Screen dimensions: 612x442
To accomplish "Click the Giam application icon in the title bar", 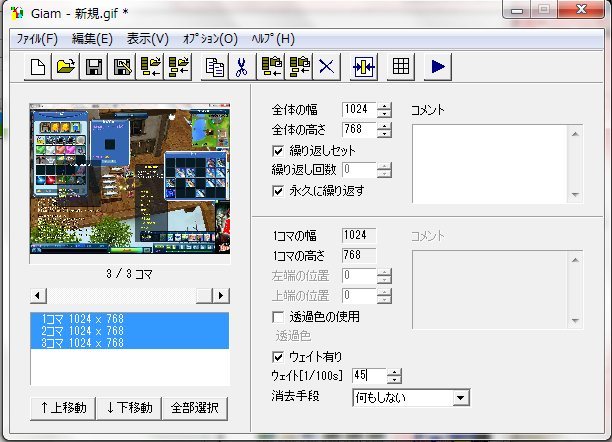I will tap(17, 13).
